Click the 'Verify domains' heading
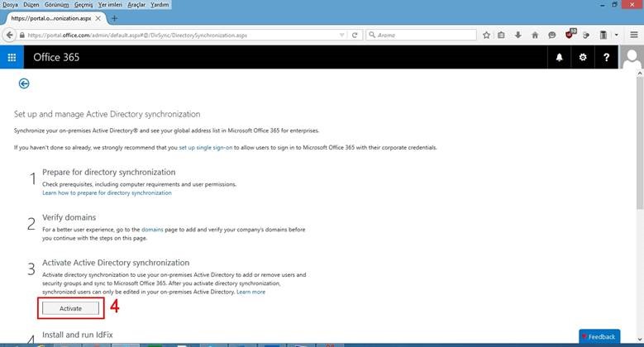 click(69, 217)
